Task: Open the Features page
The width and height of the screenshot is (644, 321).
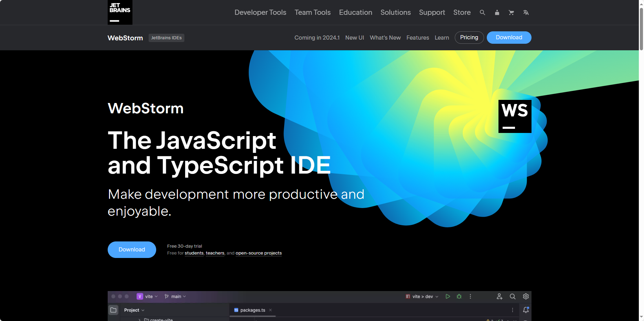Action: pos(418,38)
